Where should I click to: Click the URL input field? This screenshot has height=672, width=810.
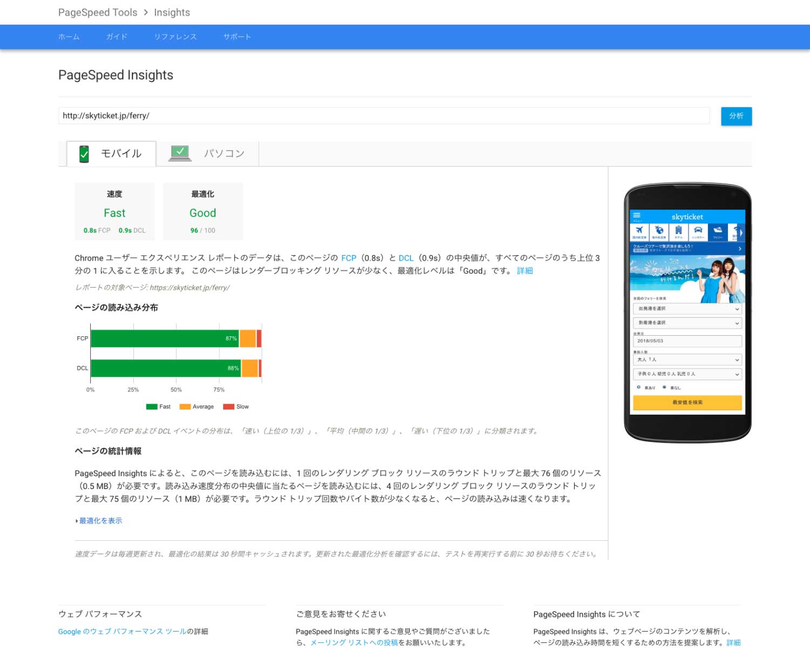383,116
